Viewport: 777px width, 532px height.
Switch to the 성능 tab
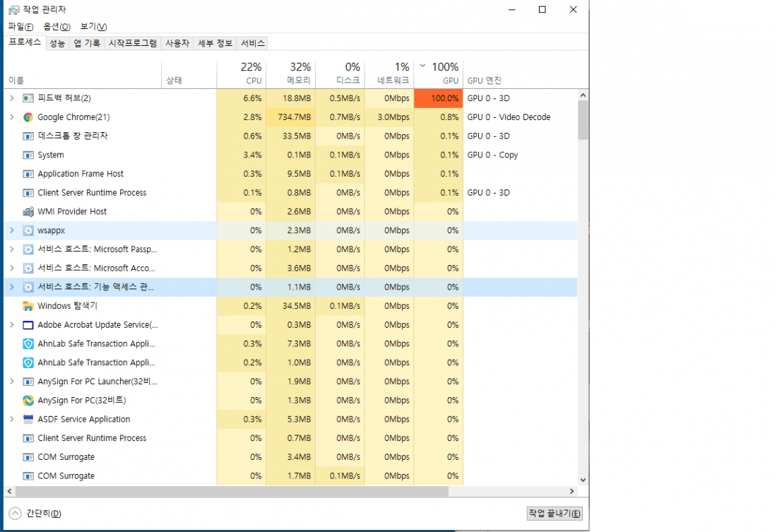pyautogui.click(x=57, y=43)
